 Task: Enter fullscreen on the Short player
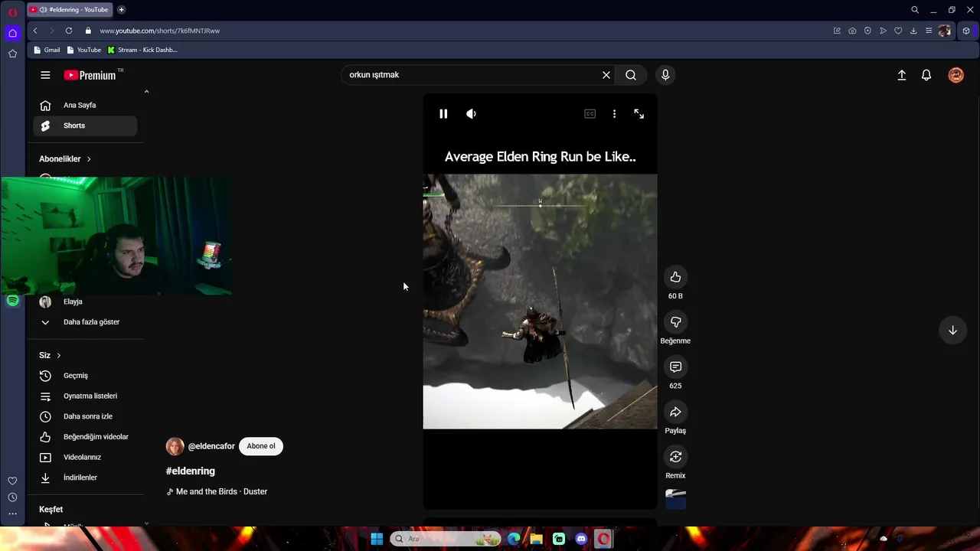639,114
